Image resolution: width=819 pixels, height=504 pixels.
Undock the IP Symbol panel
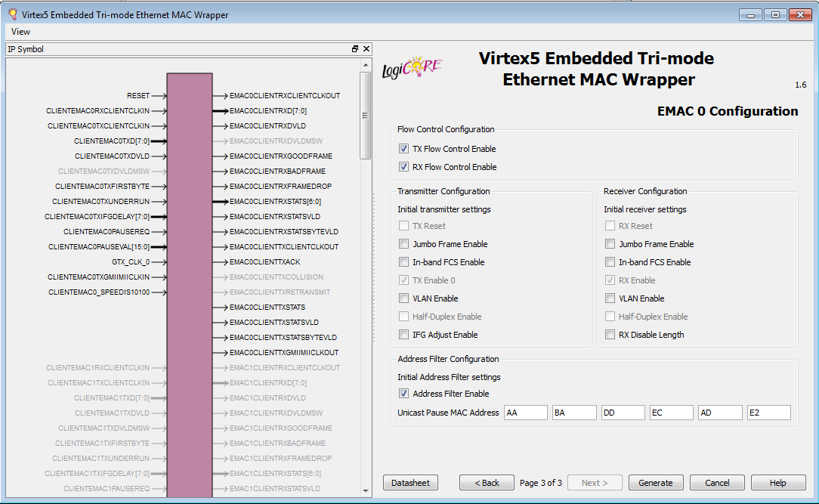click(x=355, y=48)
